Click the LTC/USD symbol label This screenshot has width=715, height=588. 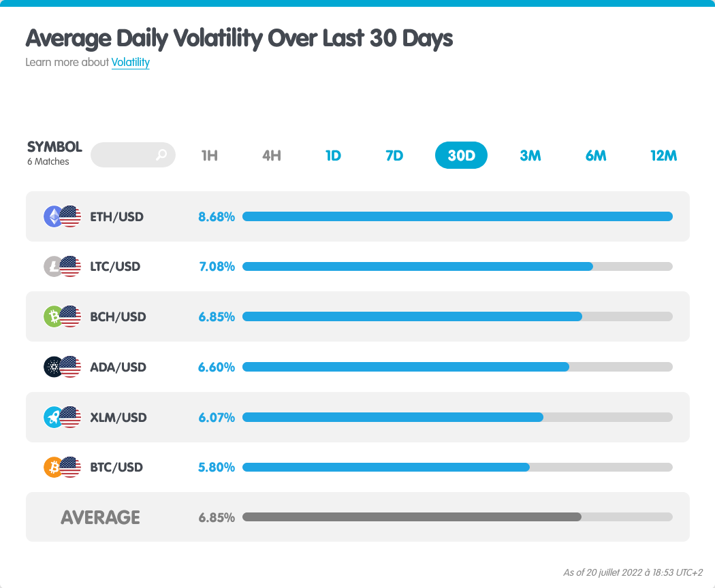(115, 267)
